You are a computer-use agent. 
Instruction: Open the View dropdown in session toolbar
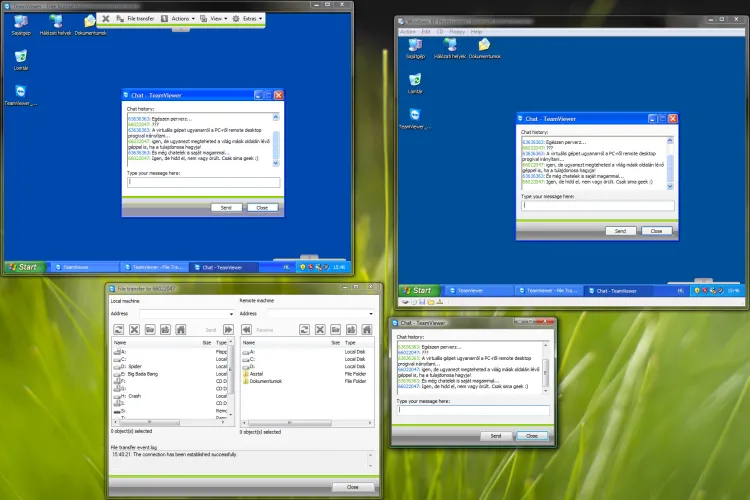pyautogui.click(x=213, y=19)
